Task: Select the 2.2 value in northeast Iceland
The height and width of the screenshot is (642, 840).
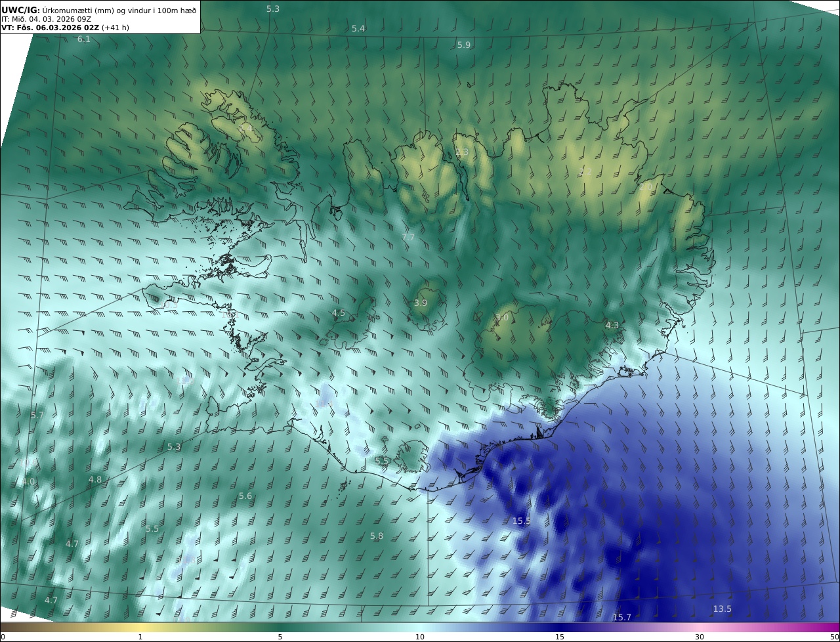Action: (x=585, y=171)
